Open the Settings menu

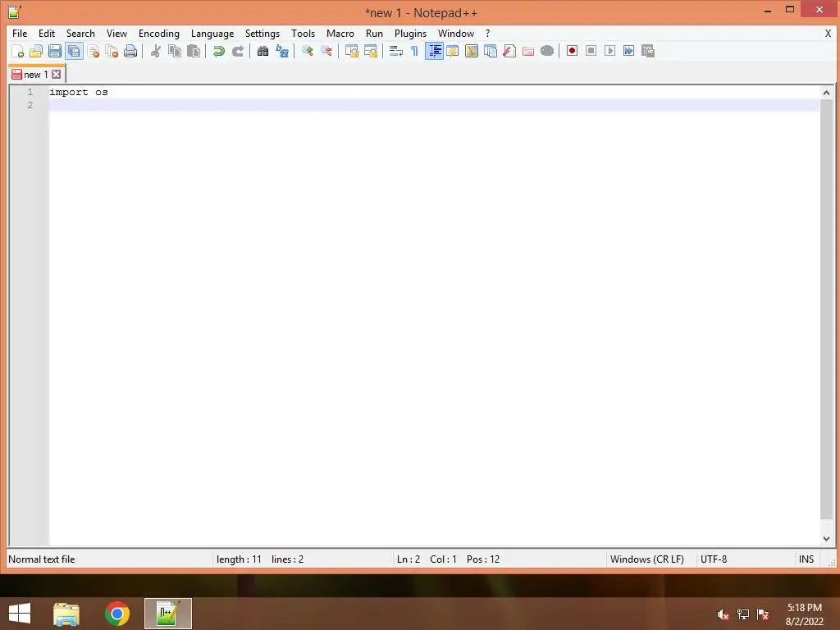click(x=262, y=33)
